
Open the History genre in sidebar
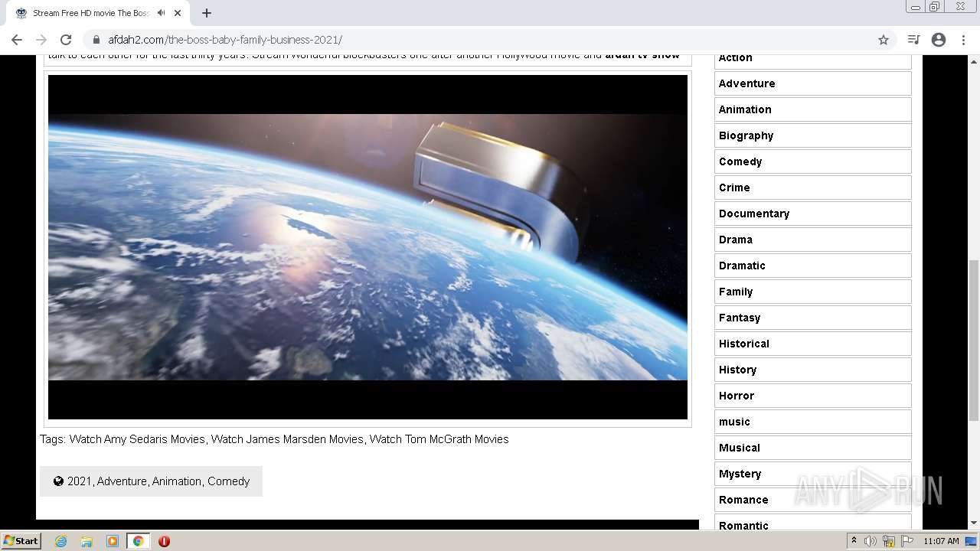812,370
